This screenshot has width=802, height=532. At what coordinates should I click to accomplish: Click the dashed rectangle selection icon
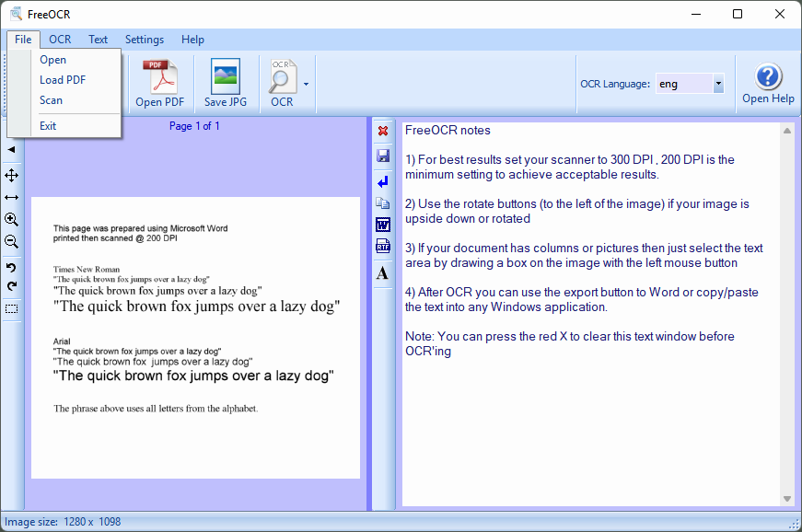tap(11, 308)
